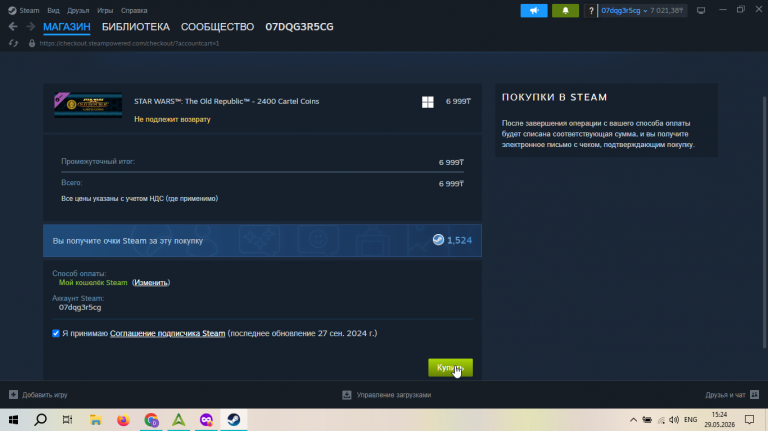The height and width of the screenshot is (431, 768).
Task: Click the 1,524 Steam points value
Action: click(459, 240)
